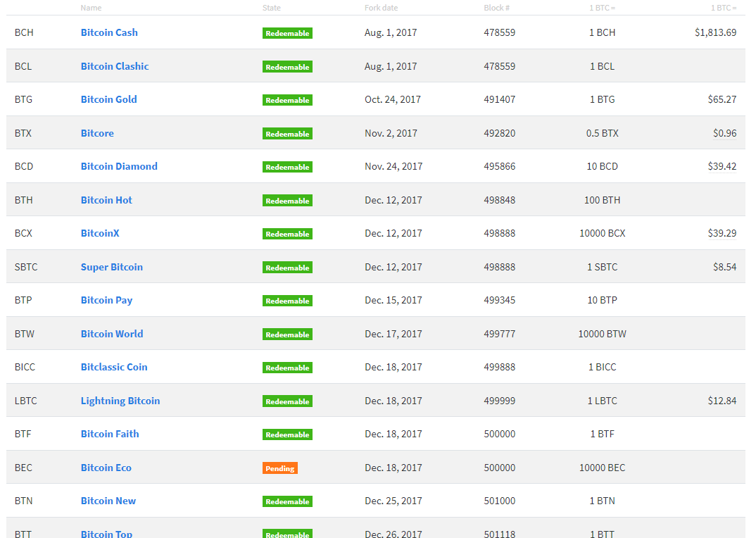This screenshot has width=756, height=538.
Task: Click the Fork date column header
Action: (381, 8)
